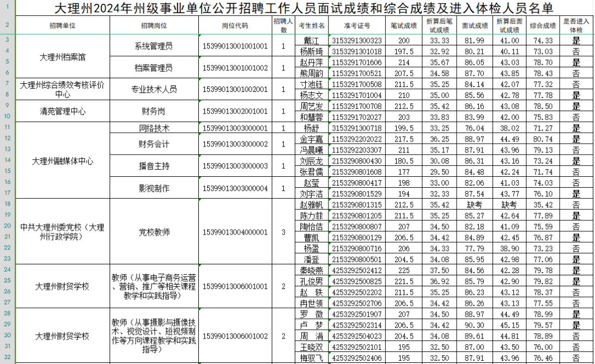Select candidate name 梅驭飞
The image size is (595, 364).
[x=311, y=358]
